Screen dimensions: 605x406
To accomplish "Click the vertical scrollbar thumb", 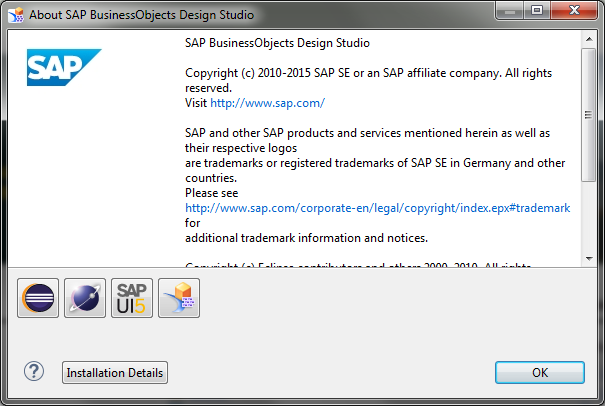I will click(589, 115).
